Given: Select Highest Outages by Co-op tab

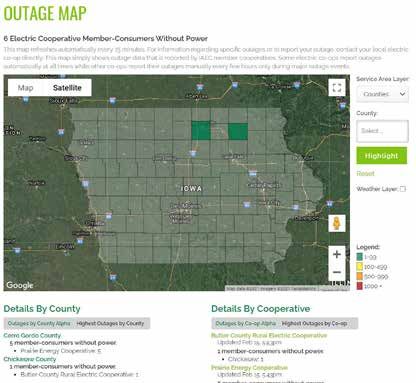Looking at the screenshot, I should 314,323.
